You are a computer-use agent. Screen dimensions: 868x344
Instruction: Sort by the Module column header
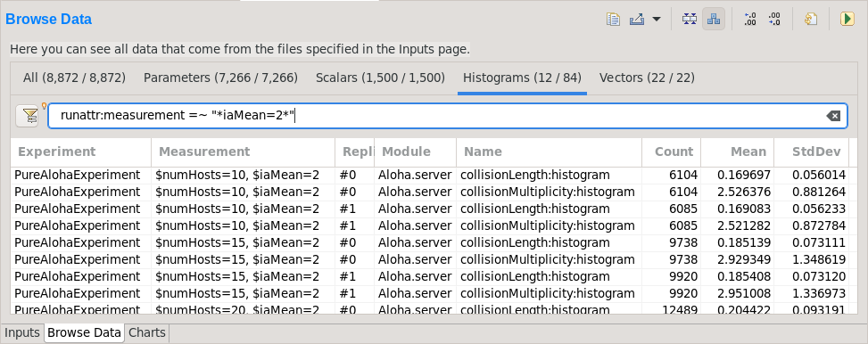(415, 152)
